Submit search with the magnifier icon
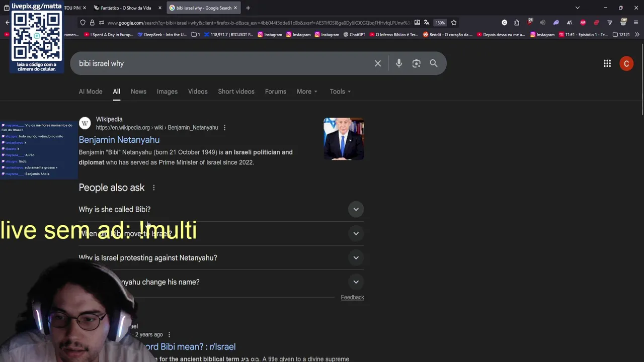 point(434,63)
